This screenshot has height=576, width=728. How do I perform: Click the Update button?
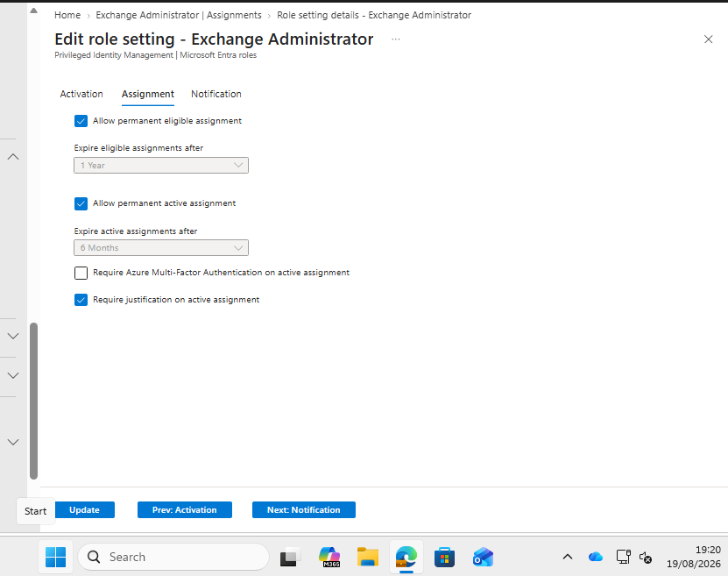coord(84,509)
